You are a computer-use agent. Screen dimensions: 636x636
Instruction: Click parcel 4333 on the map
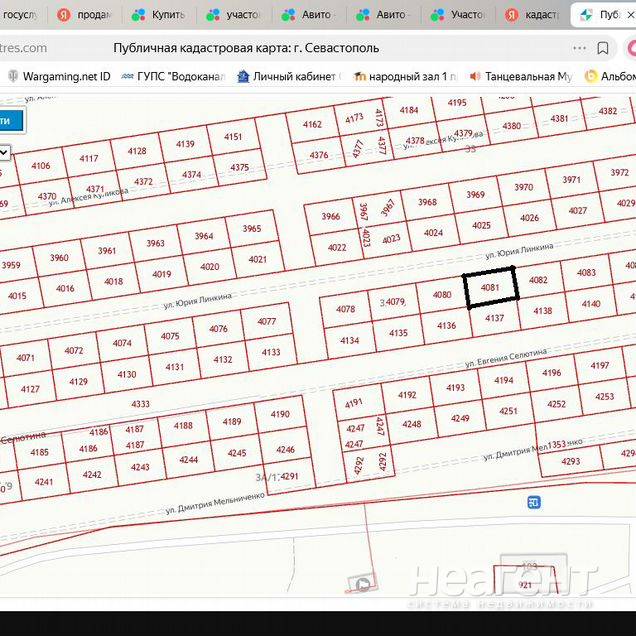pos(140,404)
